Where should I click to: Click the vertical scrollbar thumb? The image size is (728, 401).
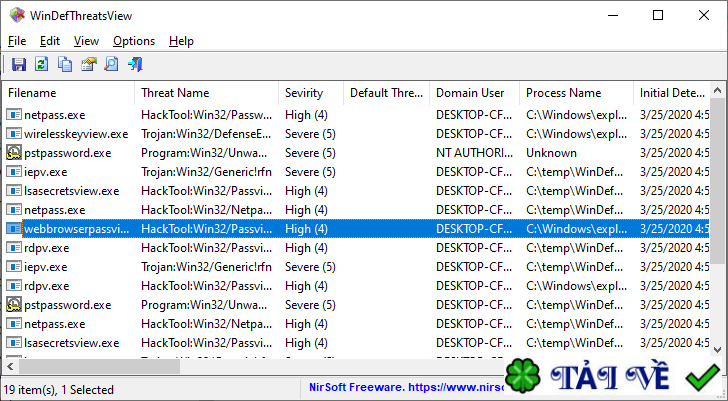pos(717,180)
